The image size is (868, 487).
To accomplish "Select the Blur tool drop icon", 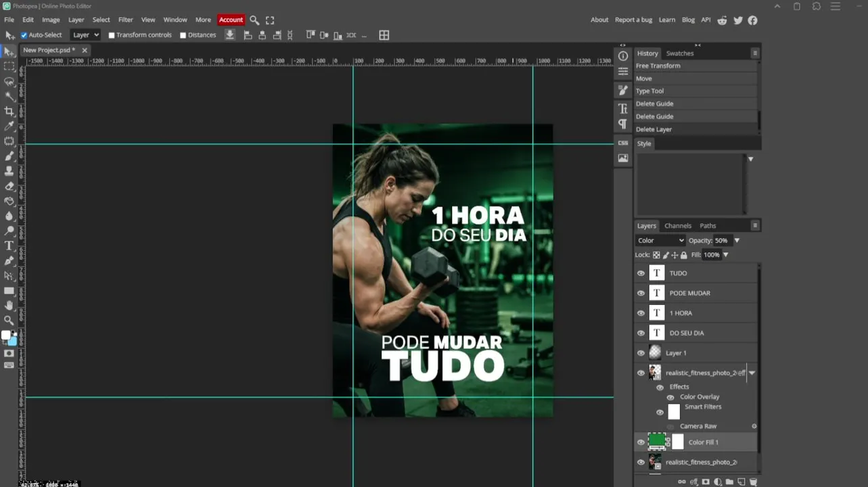I will point(9,216).
